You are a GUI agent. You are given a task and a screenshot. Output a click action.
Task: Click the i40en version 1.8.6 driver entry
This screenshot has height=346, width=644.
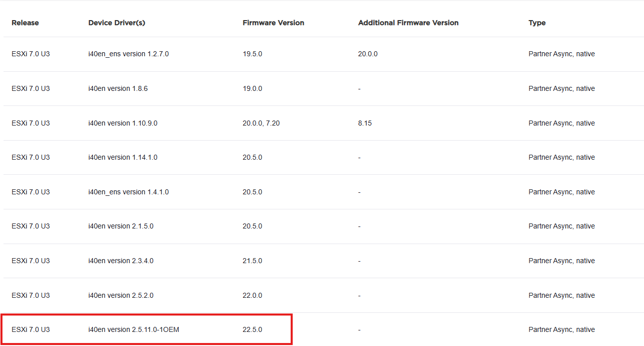pos(118,88)
